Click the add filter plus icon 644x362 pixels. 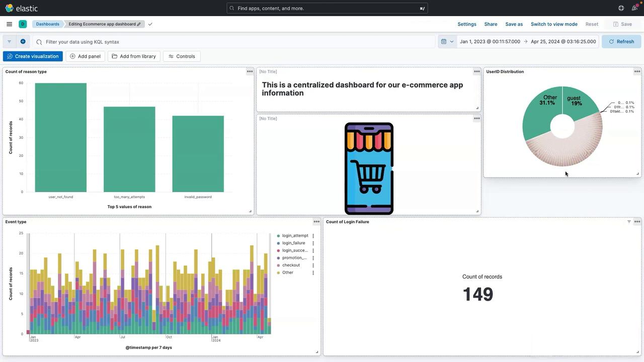pos(23,42)
